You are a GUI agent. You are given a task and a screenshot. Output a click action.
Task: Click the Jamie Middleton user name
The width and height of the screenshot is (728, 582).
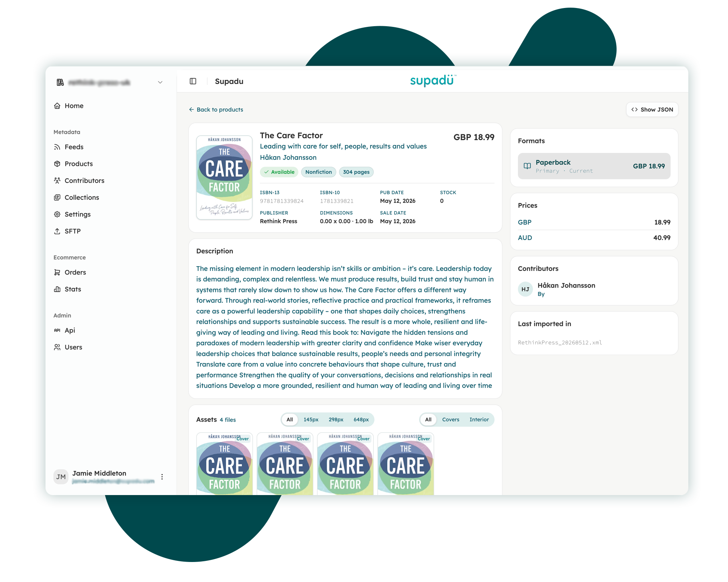99,473
